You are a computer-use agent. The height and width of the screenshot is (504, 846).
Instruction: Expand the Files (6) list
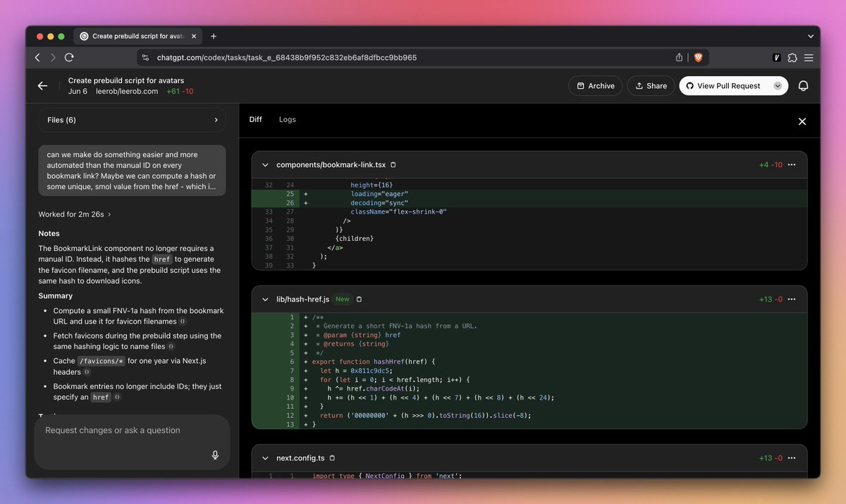132,120
